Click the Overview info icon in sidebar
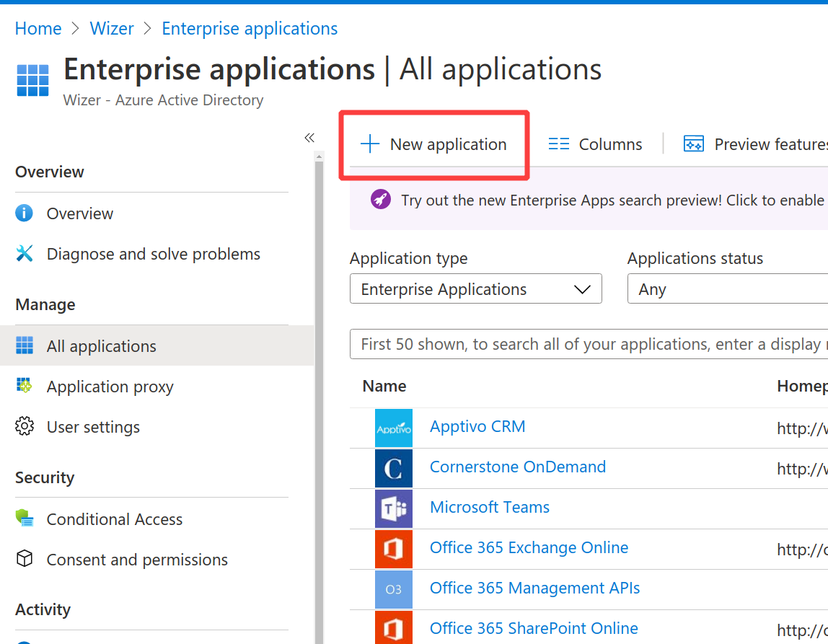 (x=24, y=213)
